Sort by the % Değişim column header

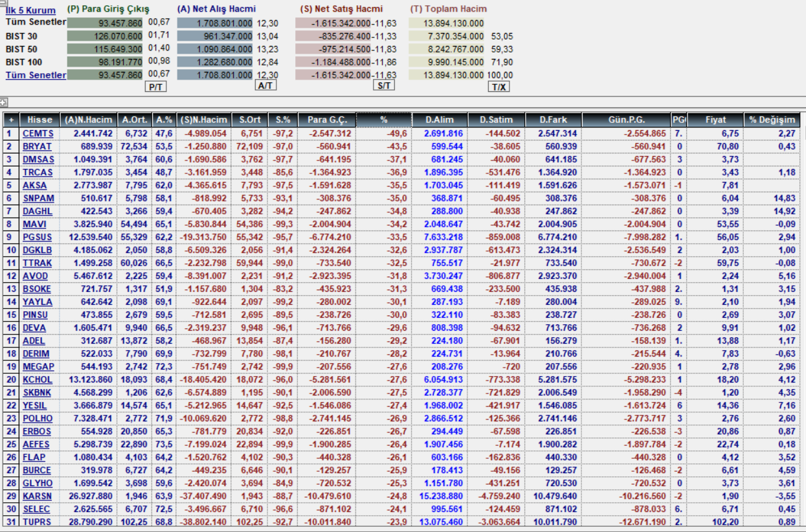[x=772, y=120]
